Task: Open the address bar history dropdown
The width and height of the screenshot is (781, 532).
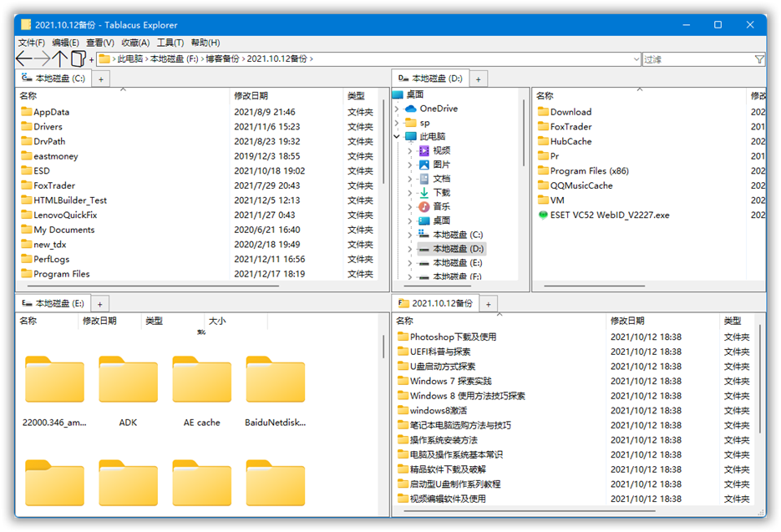Action: click(x=636, y=59)
